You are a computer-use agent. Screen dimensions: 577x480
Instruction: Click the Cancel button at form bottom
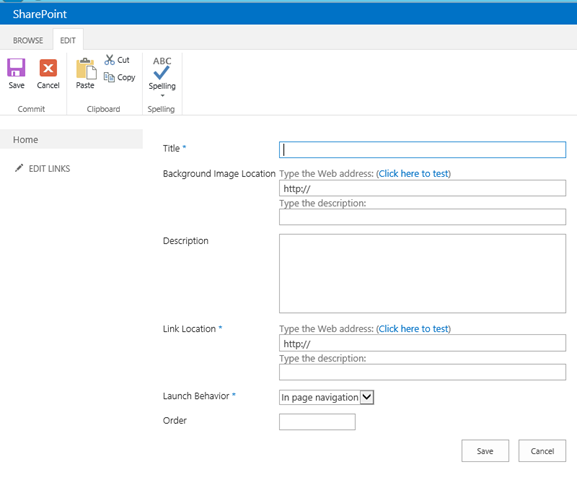tap(542, 451)
